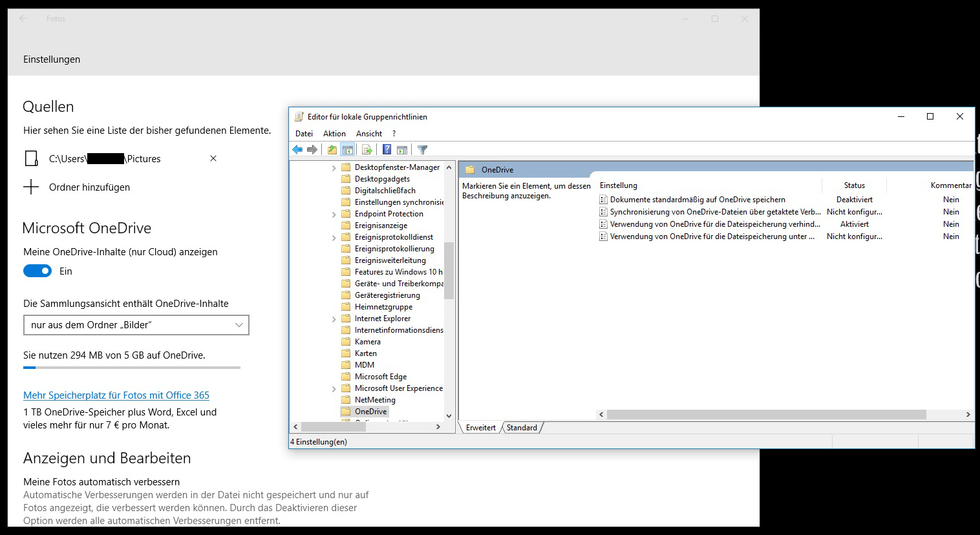Go up one level with the folder-arrow icon
Viewport: 980px width, 535px height.
click(x=332, y=150)
